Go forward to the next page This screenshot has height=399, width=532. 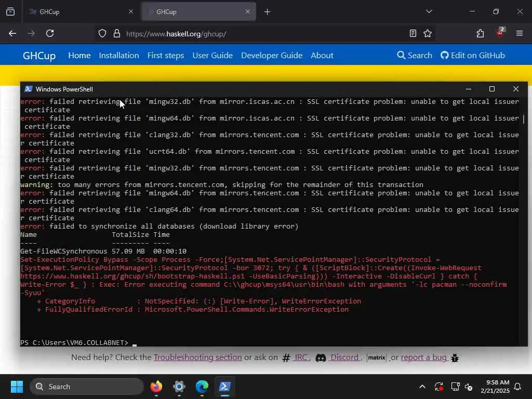click(31, 33)
